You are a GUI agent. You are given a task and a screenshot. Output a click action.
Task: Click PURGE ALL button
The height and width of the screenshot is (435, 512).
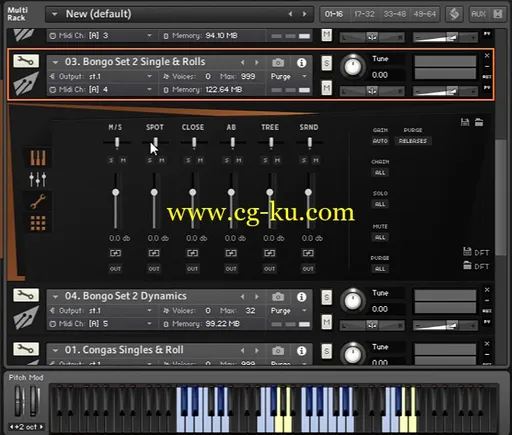pos(380,269)
